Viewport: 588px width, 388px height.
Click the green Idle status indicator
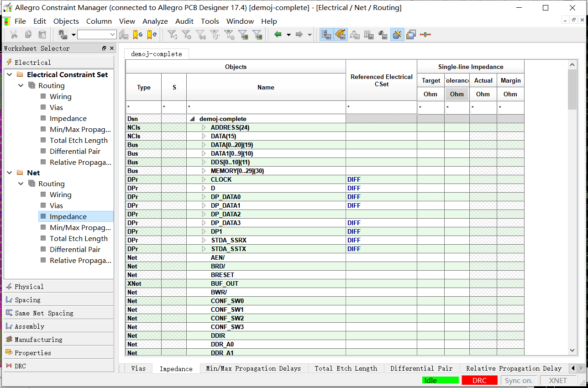441,381
